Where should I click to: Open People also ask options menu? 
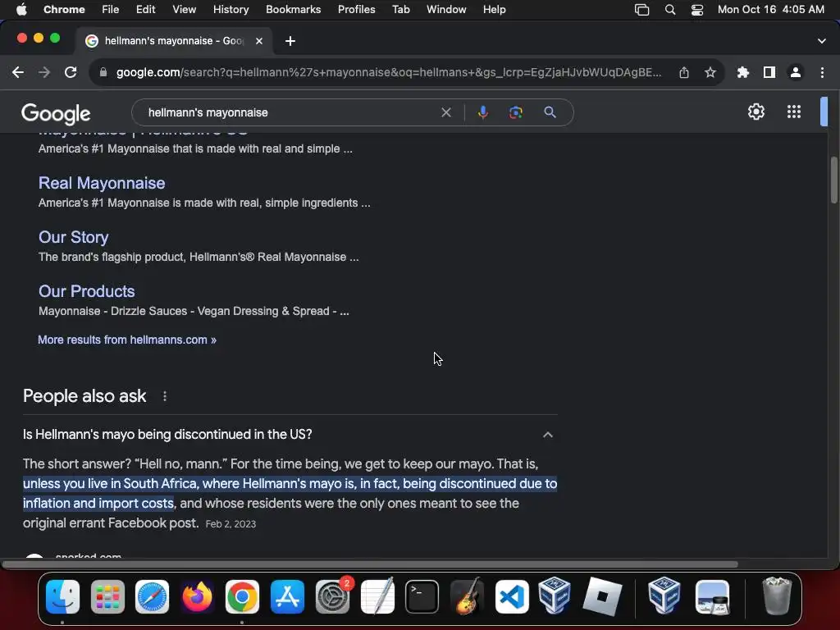tap(165, 396)
